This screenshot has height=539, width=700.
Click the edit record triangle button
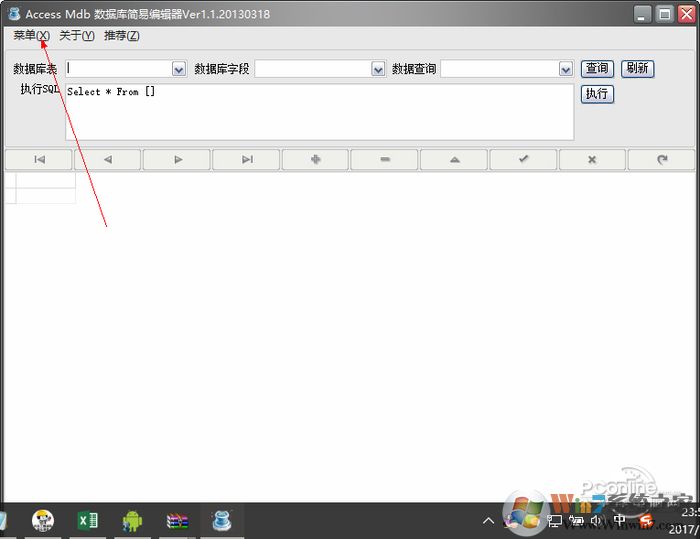(454, 159)
